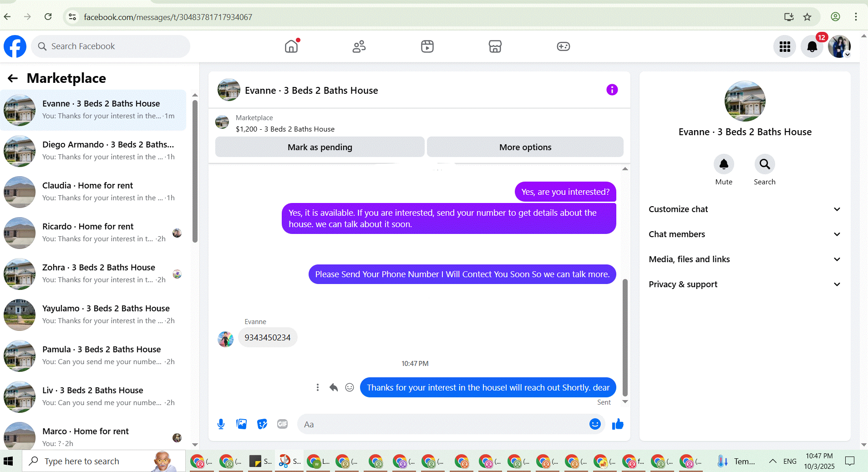Choose a GIF icon
This screenshot has width=868, height=472.
(283, 424)
